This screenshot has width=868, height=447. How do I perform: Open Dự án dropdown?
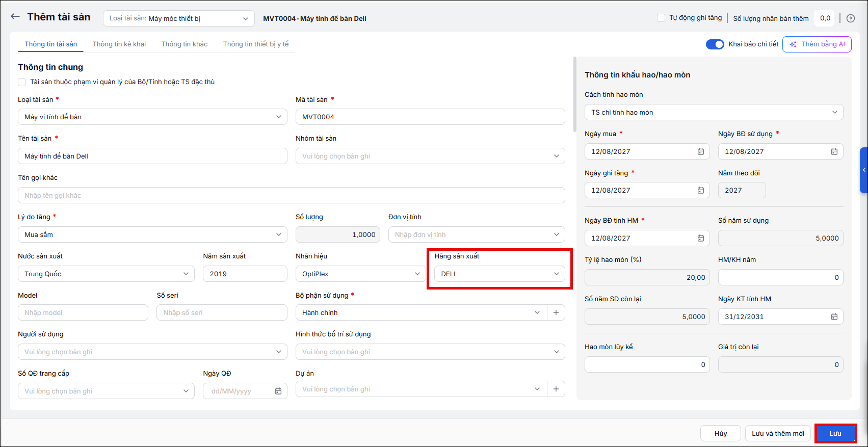pyautogui.click(x=421, y=389)
